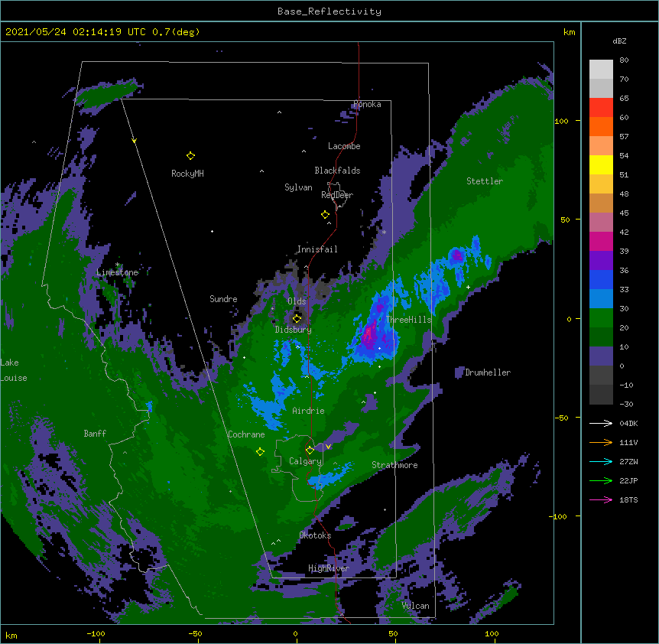
Task: Click the Stettler town label
Action: (x=485, y=181)
